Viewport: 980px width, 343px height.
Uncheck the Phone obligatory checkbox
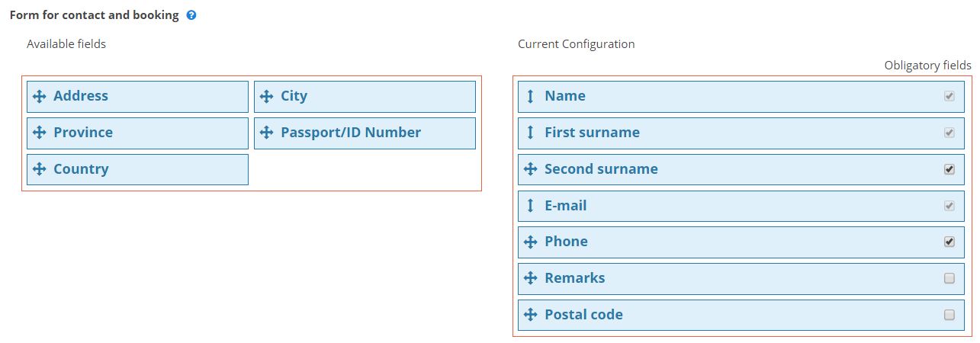949,242
